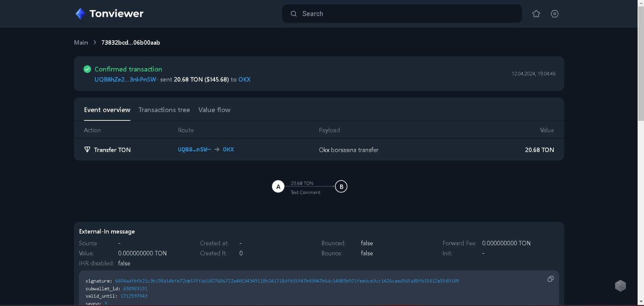Click the green confirmed checkmark icon
Viewport: 644px width, 306px height.
(87, 69)
